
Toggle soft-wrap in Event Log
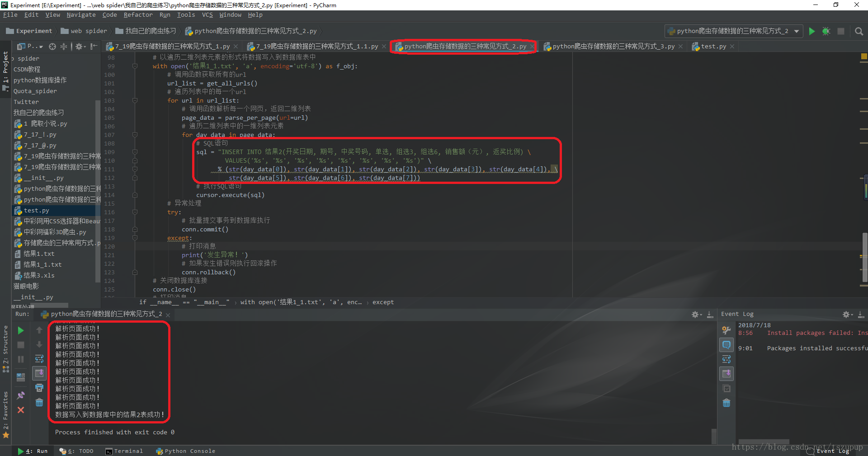(x=726, y=359)
